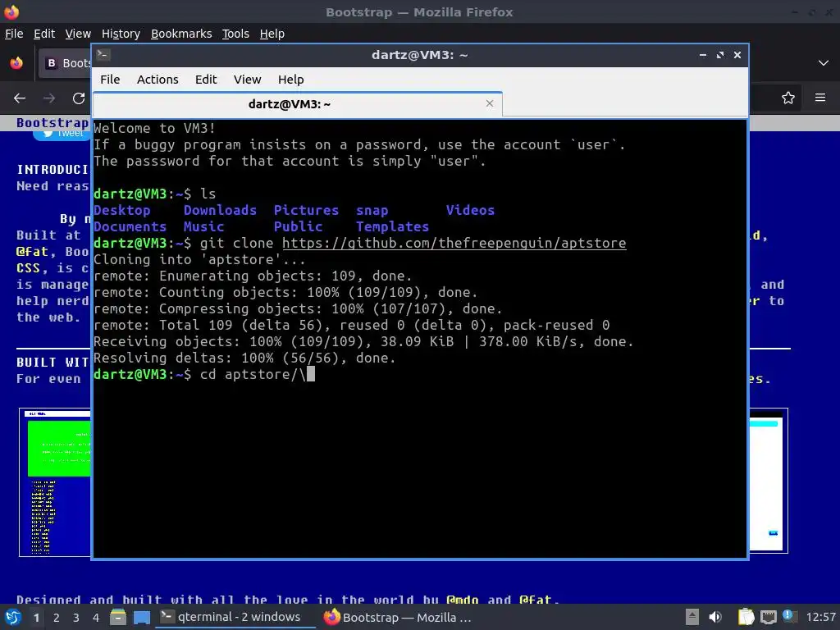This screenshot has height=630, width=840.
Task: Open the qterminal File menu
Action: (x=110, y=80)
